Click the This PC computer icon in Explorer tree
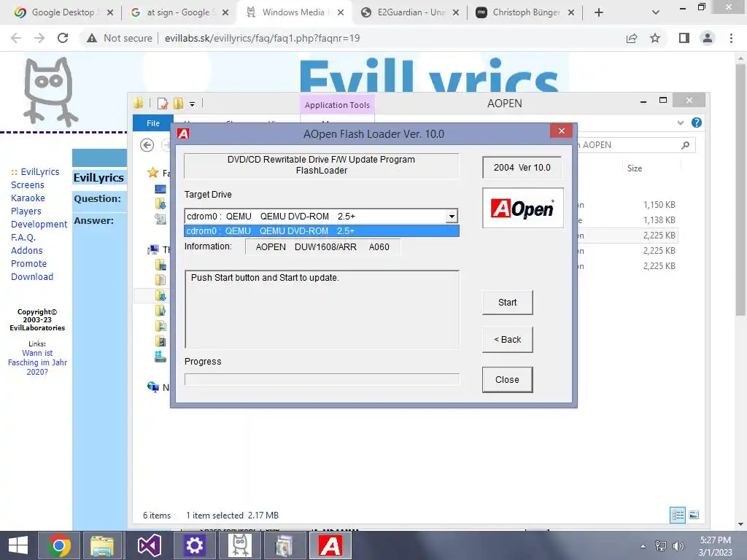 153,249
